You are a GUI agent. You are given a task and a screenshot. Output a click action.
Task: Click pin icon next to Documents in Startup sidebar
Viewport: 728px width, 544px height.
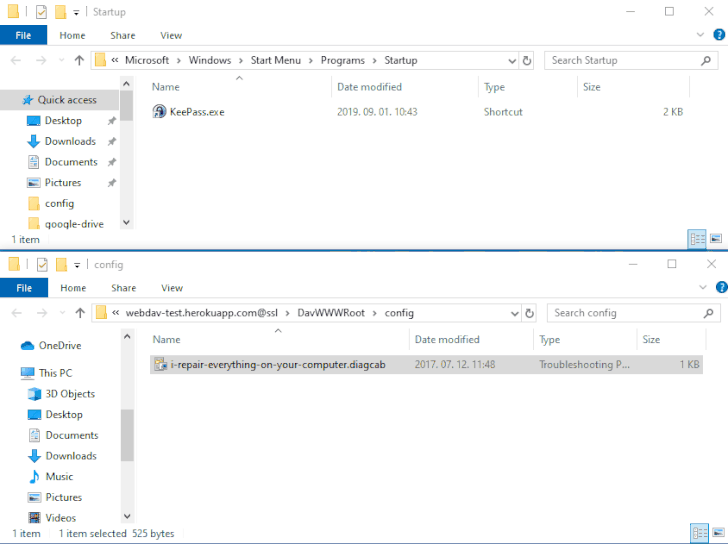tap(112, 162)
